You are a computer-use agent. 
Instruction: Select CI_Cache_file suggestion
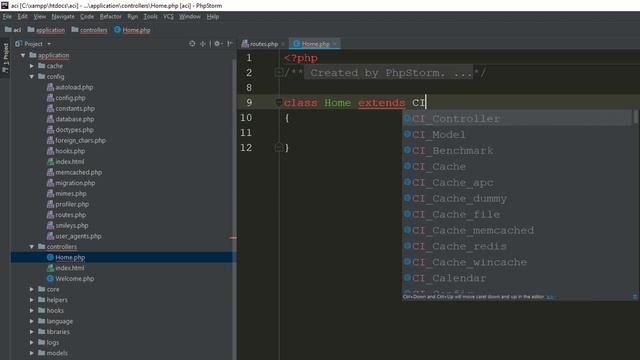(x=517, y=214)
